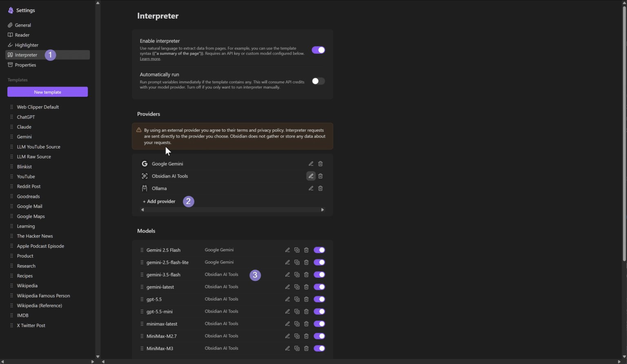The image size is (627, 364).
Task: Delete the minimax-latest model
Action: click(306, 324)
